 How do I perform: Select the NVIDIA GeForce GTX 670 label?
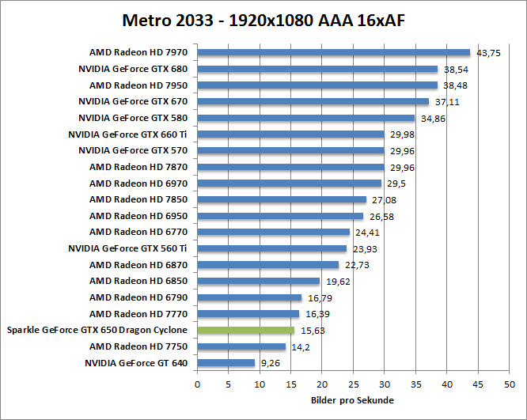point(133,101)
